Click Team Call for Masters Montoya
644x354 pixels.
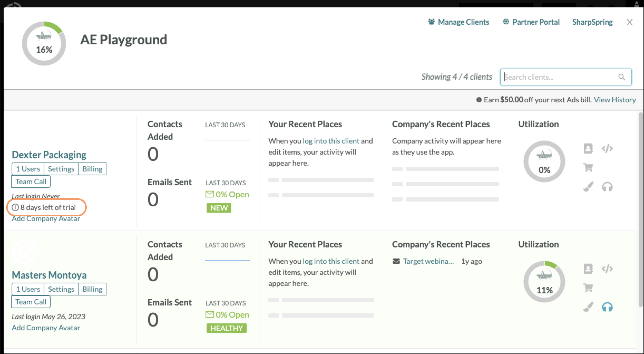coord(31,302)
